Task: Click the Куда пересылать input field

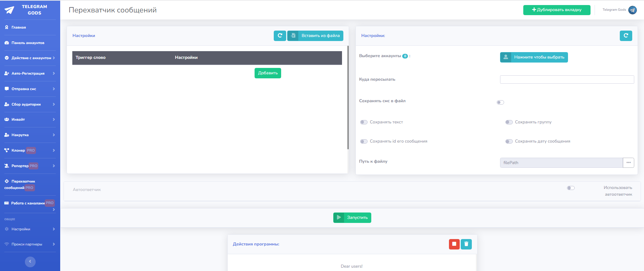Action: pos(567,79)
